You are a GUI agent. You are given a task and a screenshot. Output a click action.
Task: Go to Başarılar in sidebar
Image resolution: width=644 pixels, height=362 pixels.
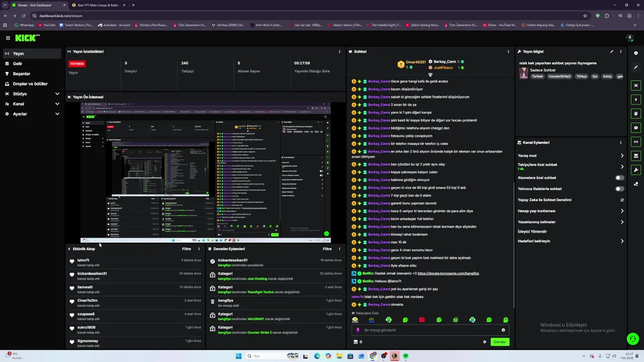point(32,74)
